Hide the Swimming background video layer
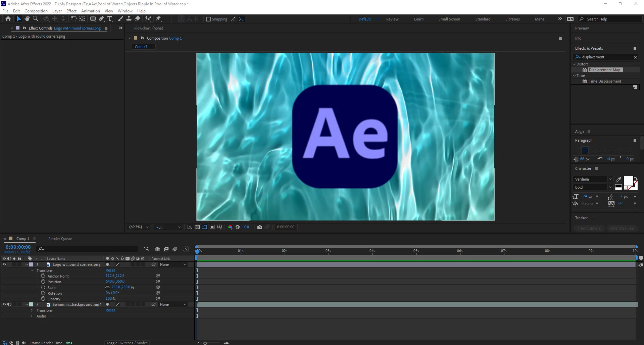The width and height of the screenshot is (644, 345). (x=4, y=304)
